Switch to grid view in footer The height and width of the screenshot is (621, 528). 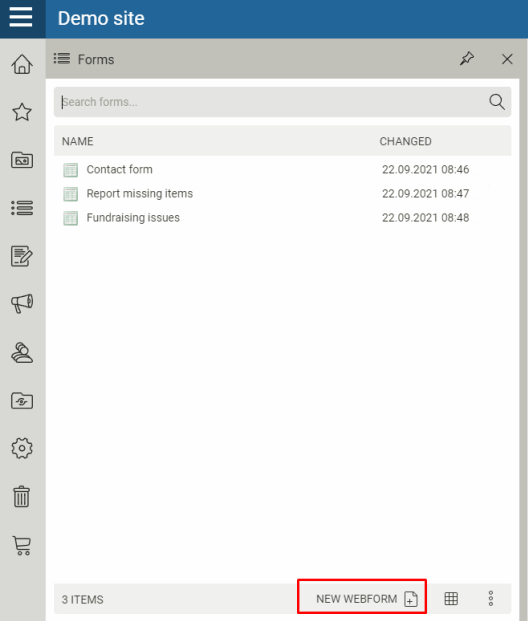pyautogui.click(x=451, y=598)
